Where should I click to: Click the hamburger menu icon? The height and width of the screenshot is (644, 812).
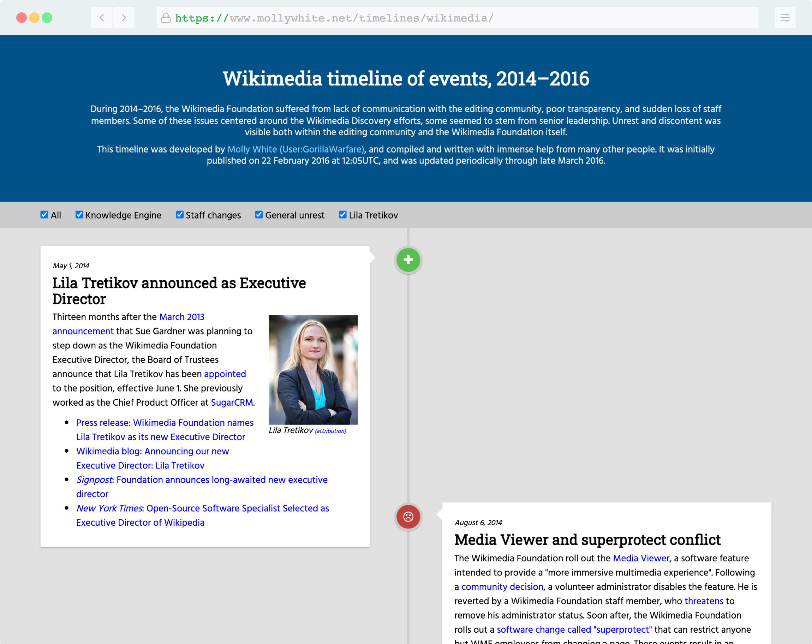point(785,18)
